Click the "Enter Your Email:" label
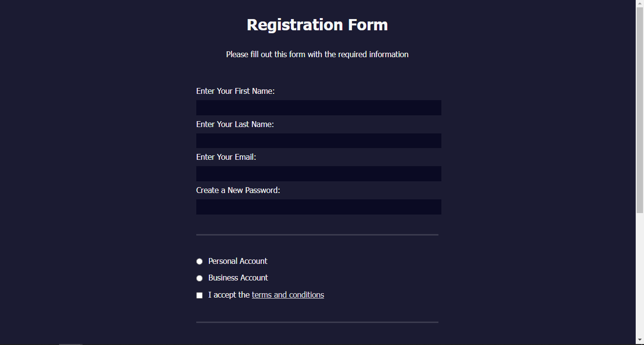Screen dimensions: 644x345 click(x=226, y=157)
